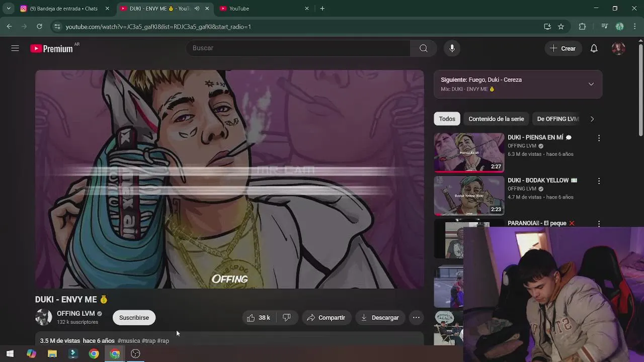Open the Chrome profile avatar
The width and height of the screenshot is (644, 362).
[620, 27]
